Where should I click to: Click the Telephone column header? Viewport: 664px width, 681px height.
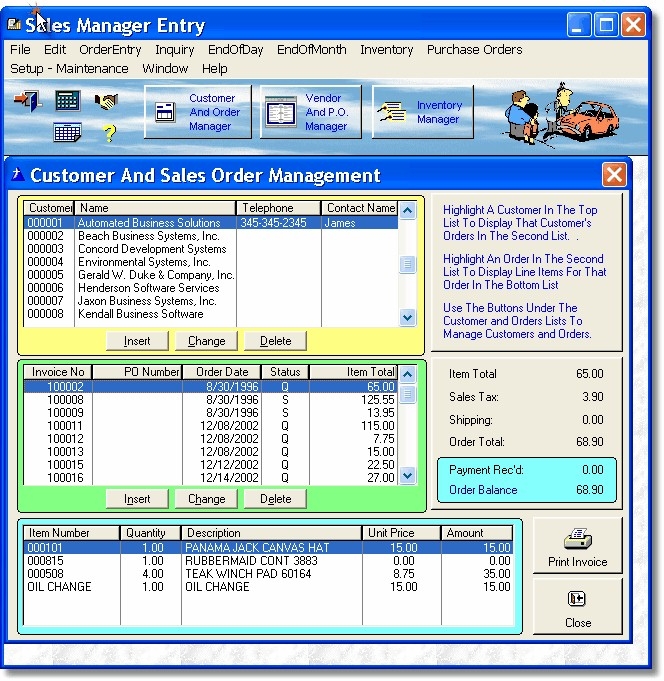(279, 208)
